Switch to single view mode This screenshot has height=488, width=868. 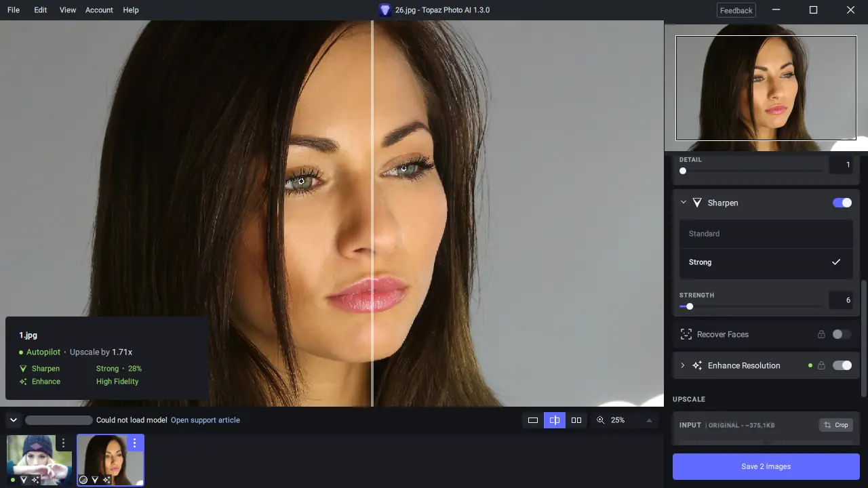point(533,420)
